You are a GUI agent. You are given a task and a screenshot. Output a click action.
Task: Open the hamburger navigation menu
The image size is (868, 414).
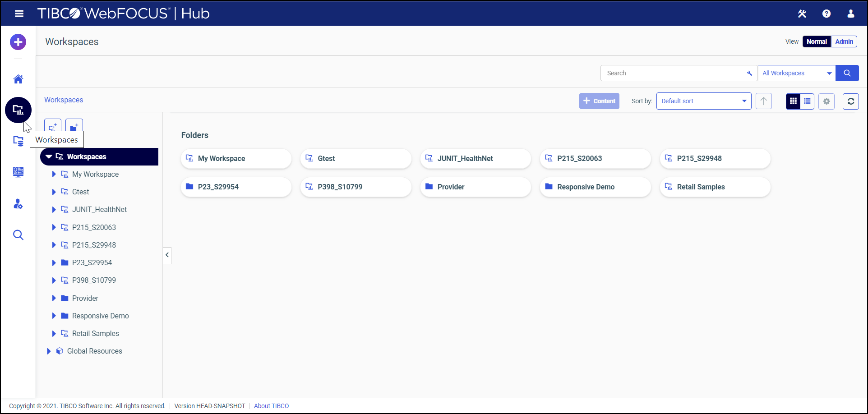coord(19,14)
